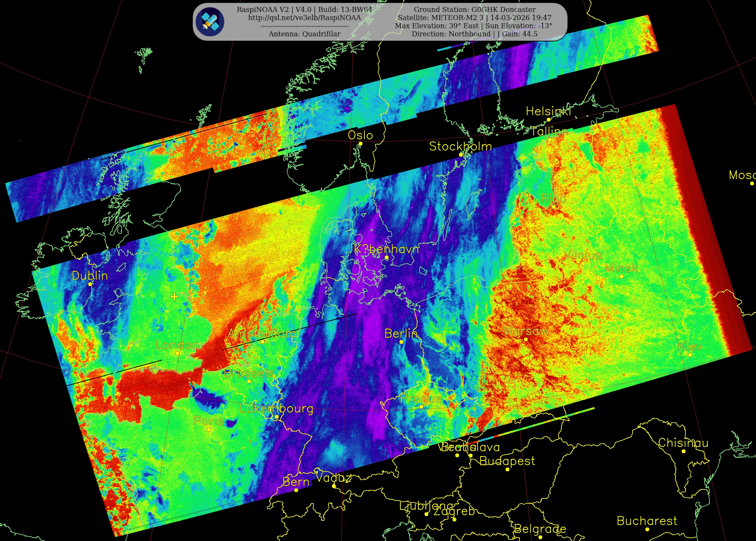756x541 pixels.
Task: Click the Ground Station G0GHK Doncaster text
Action: click(475, 9)
